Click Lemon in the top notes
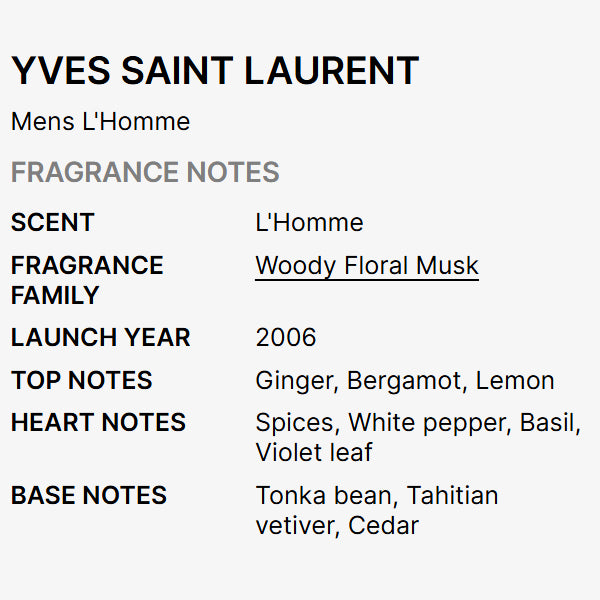 click(515, 380)
